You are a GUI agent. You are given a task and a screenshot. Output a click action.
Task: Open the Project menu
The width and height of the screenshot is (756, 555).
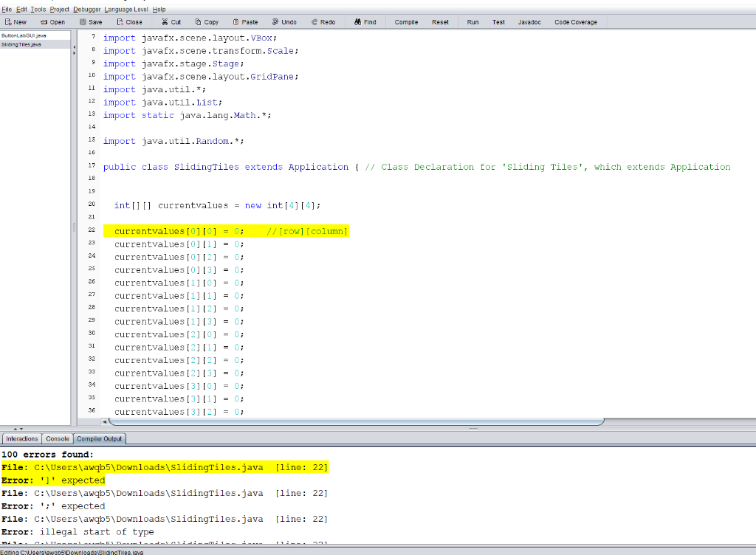[59, 9]
